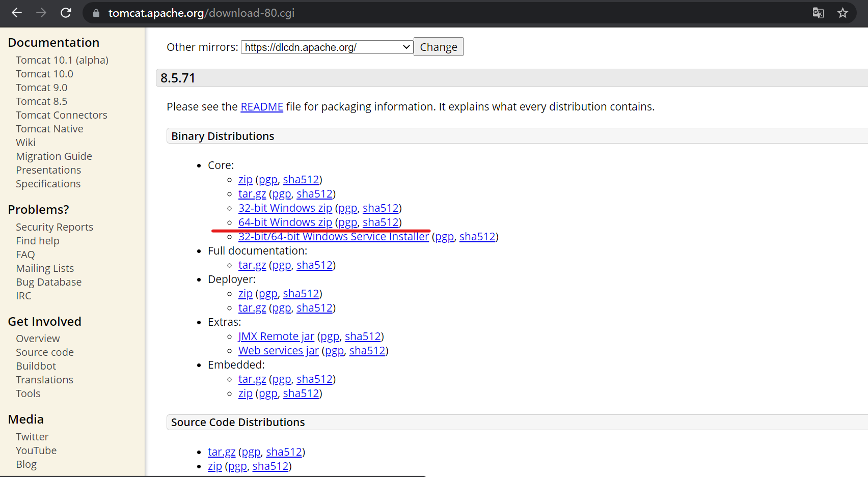Open Tomcat 10.1 (alpha) documentation

tap(62, 60)
